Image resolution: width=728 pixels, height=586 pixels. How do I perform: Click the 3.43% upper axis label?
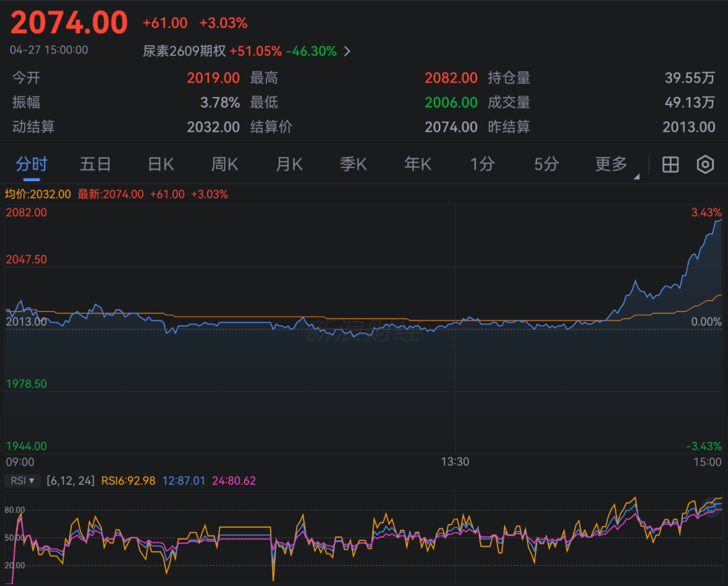point(706,212)
